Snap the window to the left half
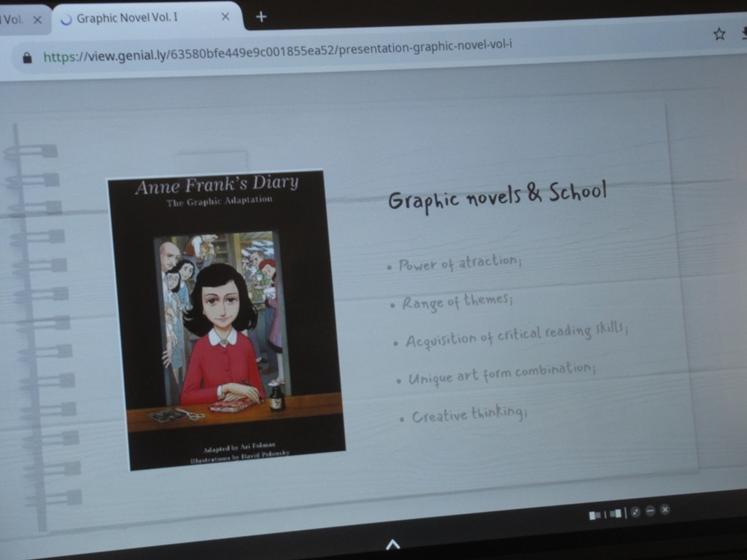Screen dimensions: 747x560 [595, 516]
